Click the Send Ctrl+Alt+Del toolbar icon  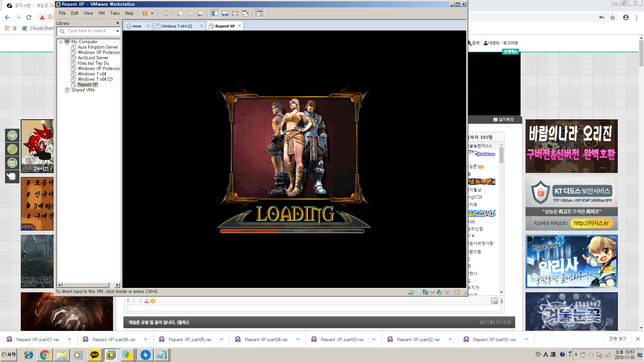[165, 13]
